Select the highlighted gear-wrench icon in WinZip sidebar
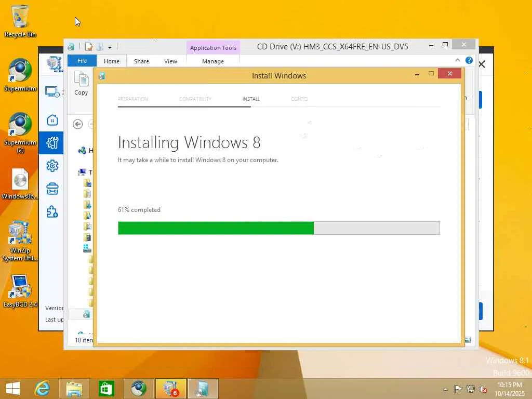 pos(51,143)
